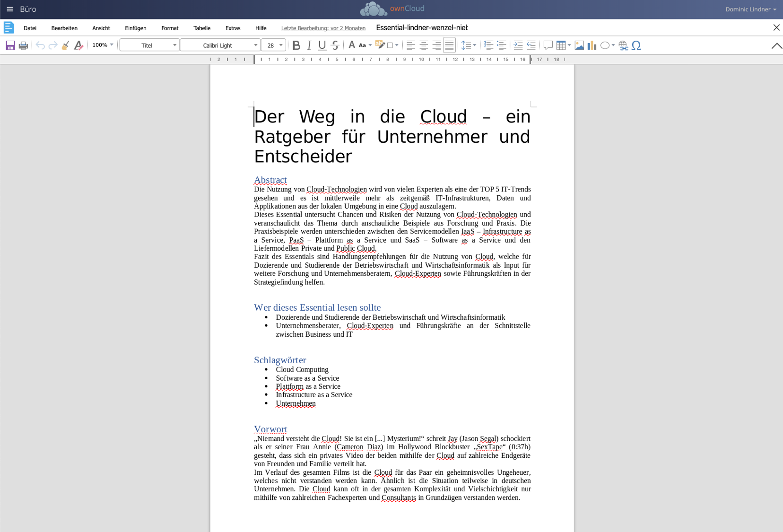783x532 pixels.
Task: Select the clone formatting paintbrush
Action: (x=66, y=45)
